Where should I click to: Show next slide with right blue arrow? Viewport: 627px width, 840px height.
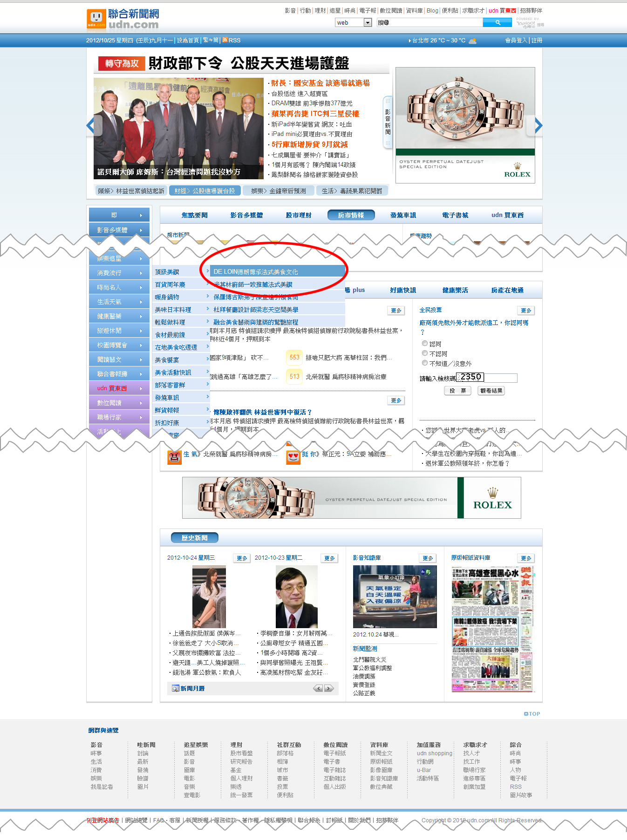point(538,125)
